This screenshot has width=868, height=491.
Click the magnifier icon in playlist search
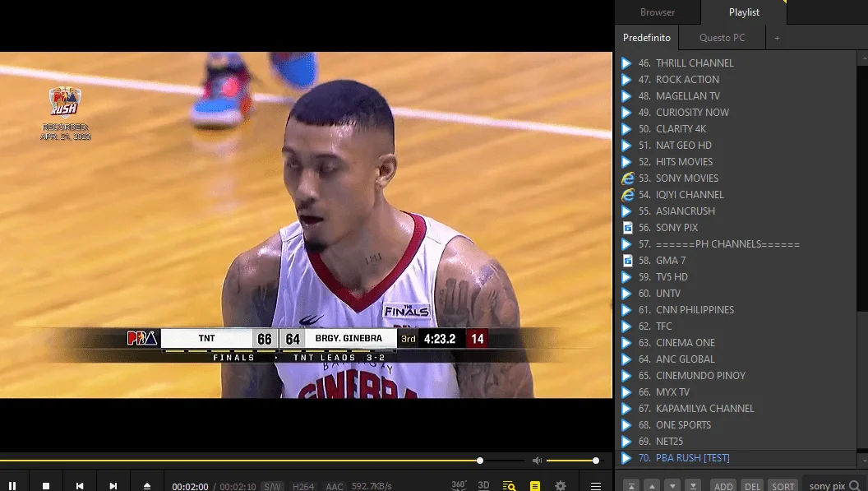pos(855,486)
